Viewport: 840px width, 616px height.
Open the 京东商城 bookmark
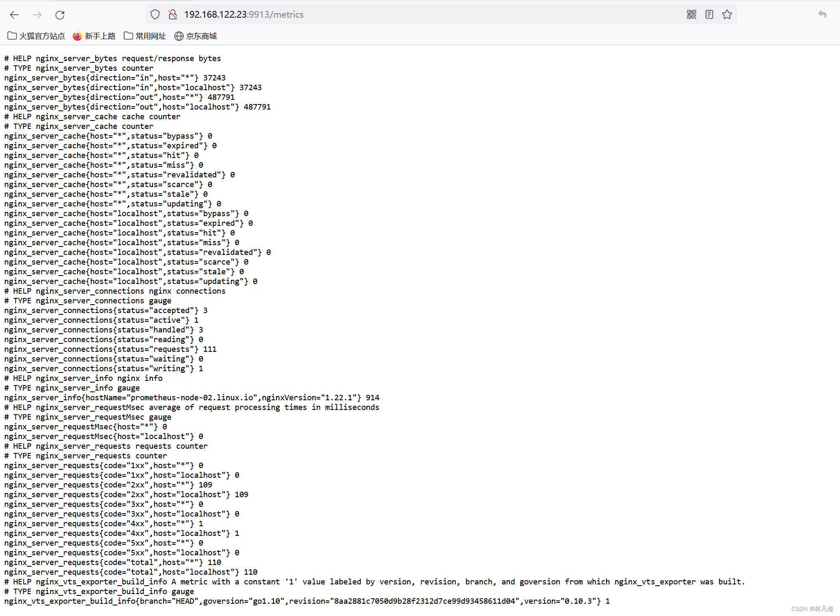point(196,36)
